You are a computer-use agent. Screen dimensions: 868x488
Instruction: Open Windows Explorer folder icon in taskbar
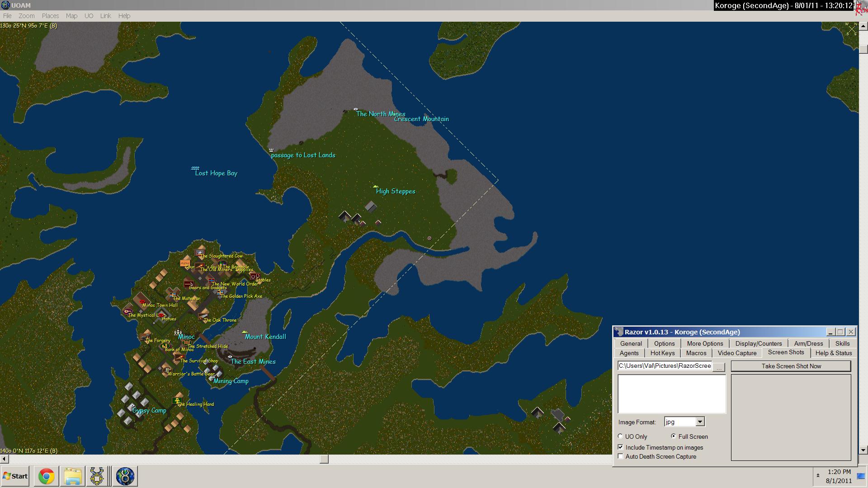pyautogui.click(x=72, y=476)
